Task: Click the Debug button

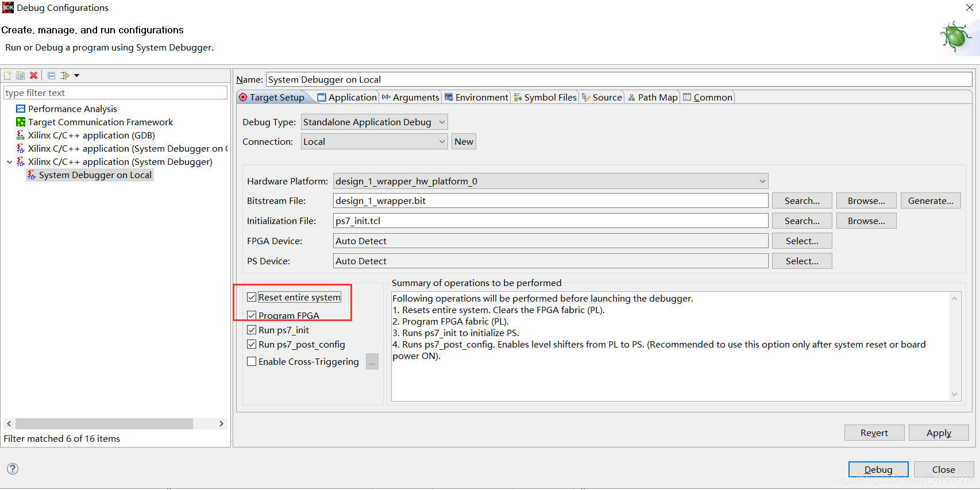Action: (x=878, y=469)
